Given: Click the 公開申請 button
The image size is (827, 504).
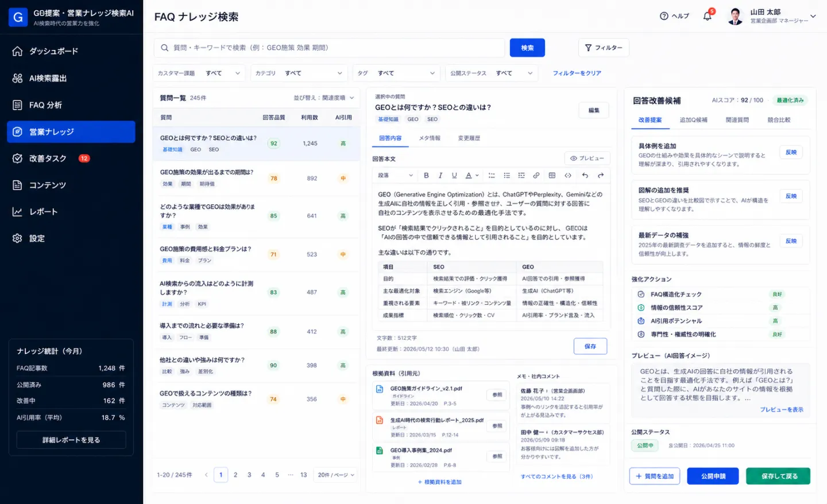Looking at the screenshot, I should 713,476.
